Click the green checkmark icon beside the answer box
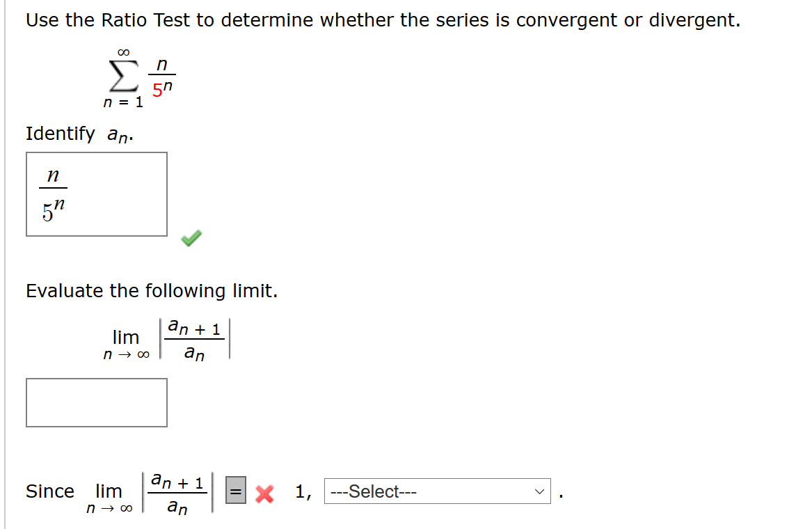Image resolution: width=812 pixels, height=529 pixels. 193,238
